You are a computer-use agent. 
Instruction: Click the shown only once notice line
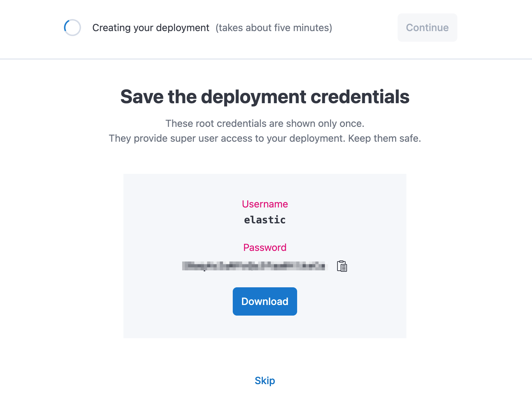tap(265, 124)
